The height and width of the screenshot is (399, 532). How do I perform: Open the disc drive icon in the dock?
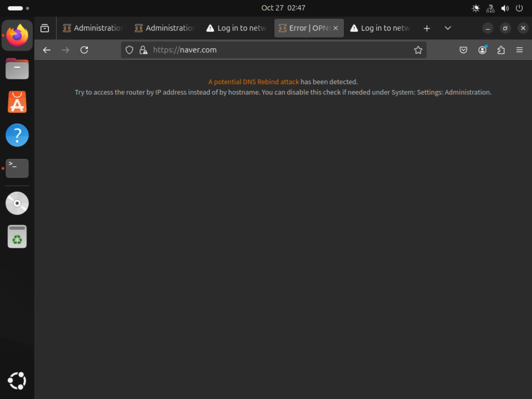(x=17, y=203)
